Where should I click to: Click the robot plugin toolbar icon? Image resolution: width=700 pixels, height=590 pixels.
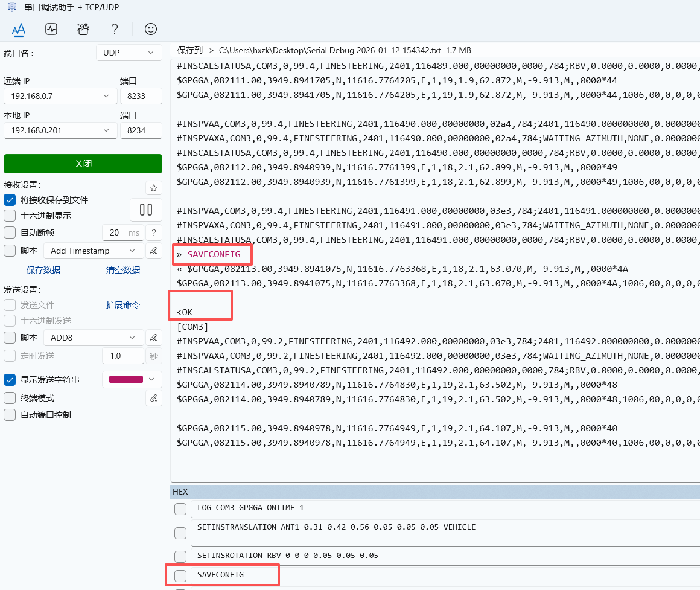point(83,29)
